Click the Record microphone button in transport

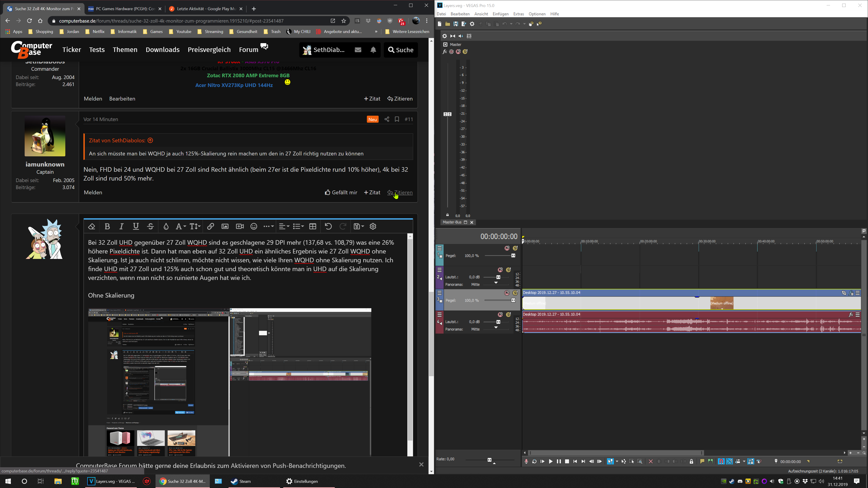[x=526, y=462]
